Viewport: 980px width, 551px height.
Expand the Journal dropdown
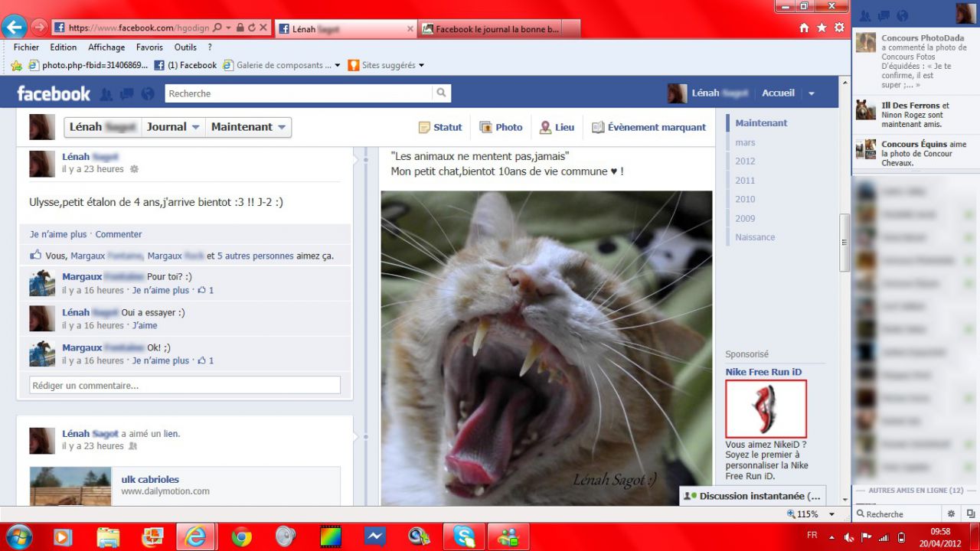174,127
